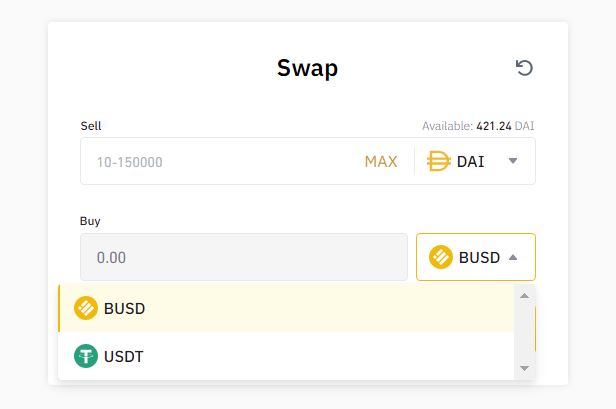This screenshot has width=616, height=409.
Task: Open the BUSD buy currency selector box
Action: pos(476,257)
